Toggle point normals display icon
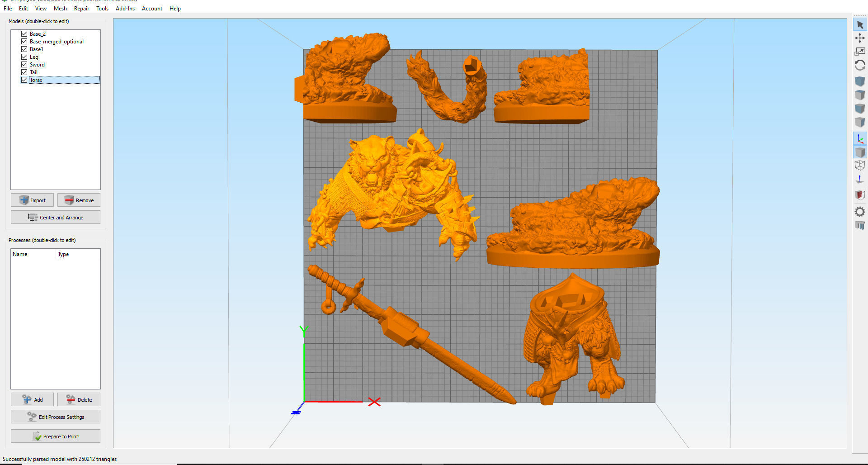Viewport: 868px width, 465px height. click(x=860, y=179)
